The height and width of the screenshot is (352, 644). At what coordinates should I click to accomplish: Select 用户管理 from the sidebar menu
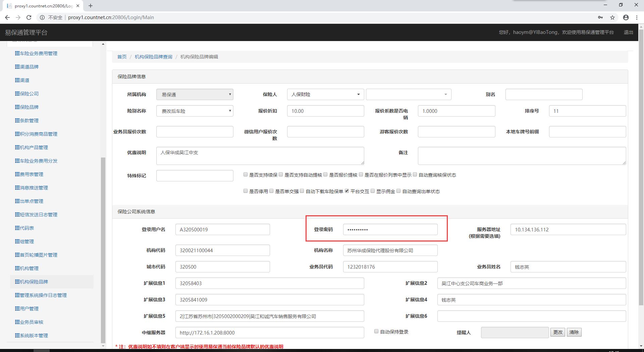pyautogui.click(x=29, y=309)
